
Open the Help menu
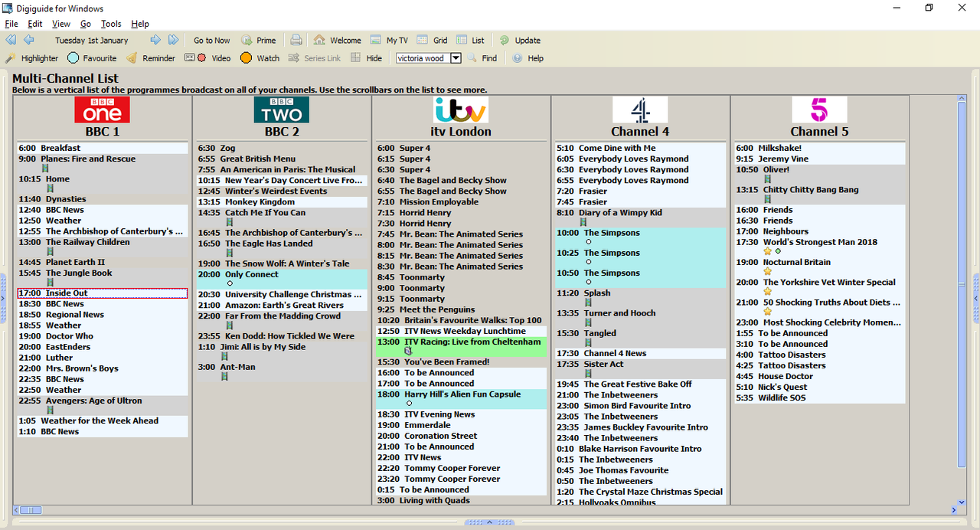(x=140, y=24)
